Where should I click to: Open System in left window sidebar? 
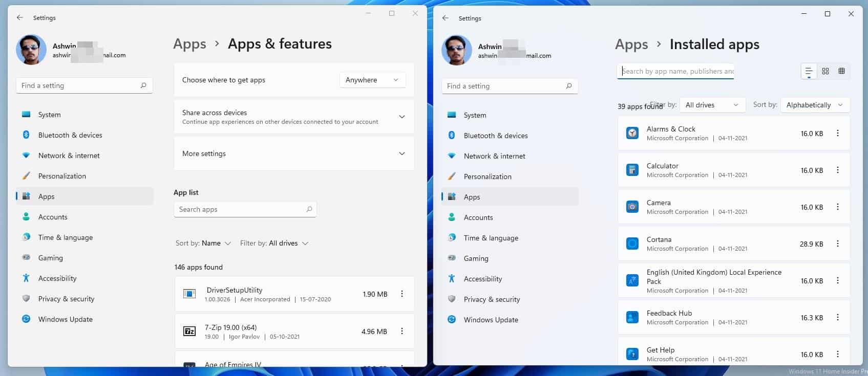84,115
